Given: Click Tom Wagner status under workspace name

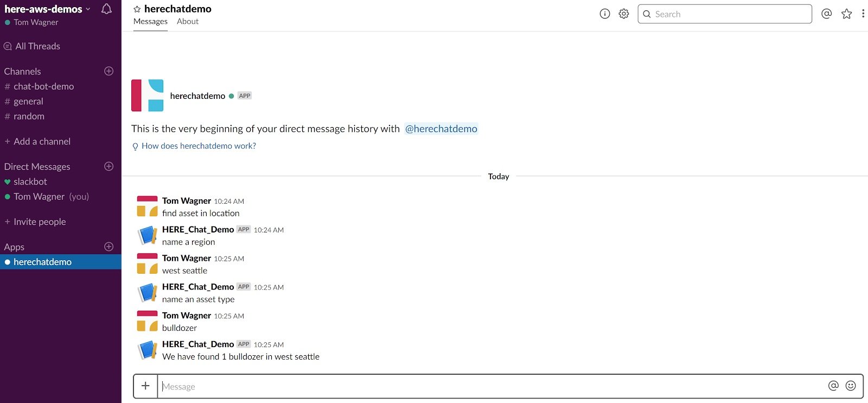Looking at the screenshot, I should point(31,22).
